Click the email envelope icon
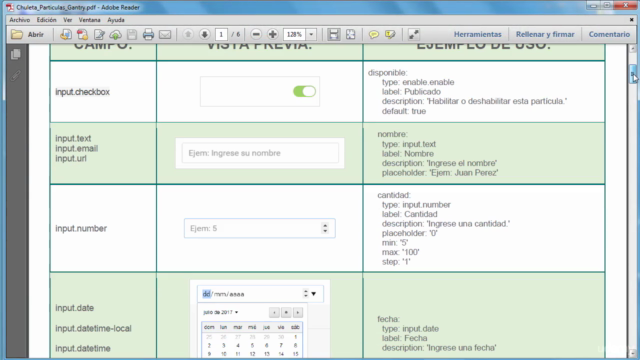Screen dimensions: 640x360 point(165,35)
